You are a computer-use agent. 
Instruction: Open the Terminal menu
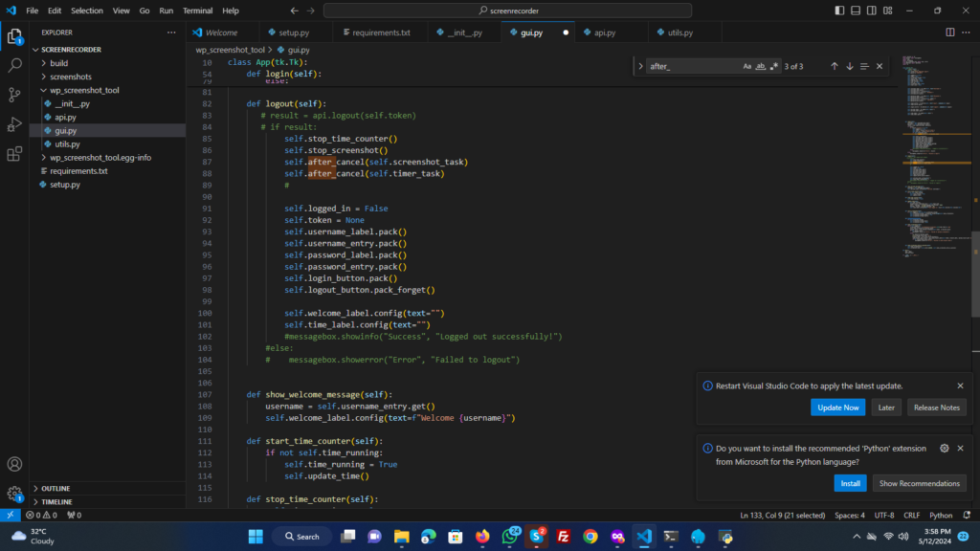(x=198, y=11)
